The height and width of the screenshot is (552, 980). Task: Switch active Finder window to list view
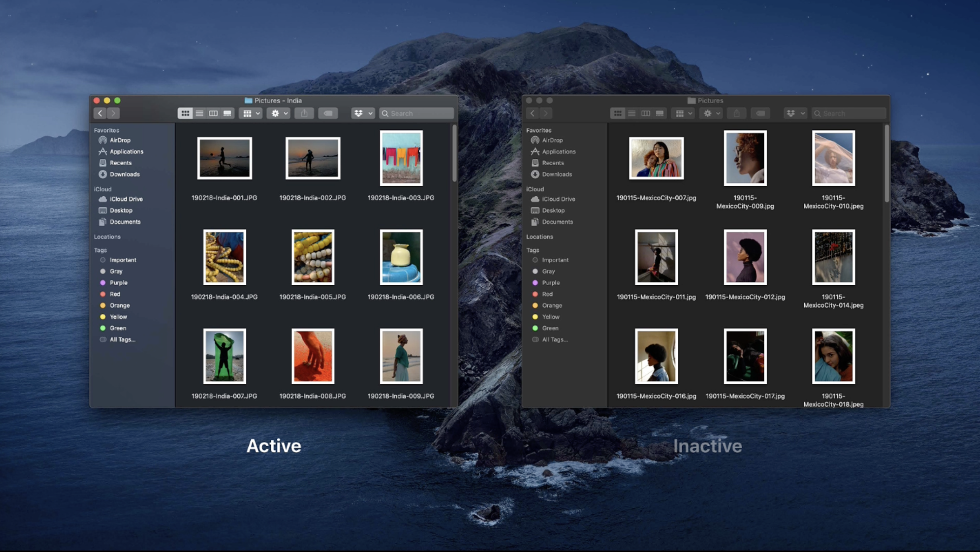tap(199, 113)
